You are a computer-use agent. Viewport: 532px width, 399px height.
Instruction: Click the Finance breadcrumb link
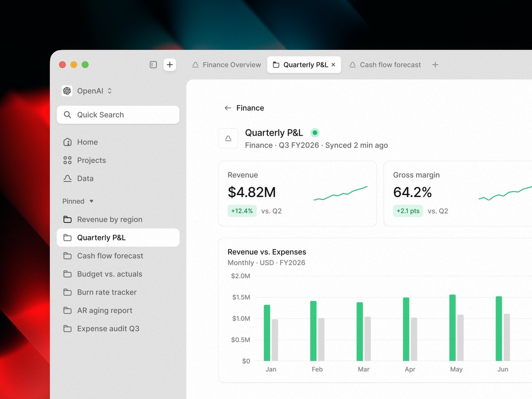point(250,108)
